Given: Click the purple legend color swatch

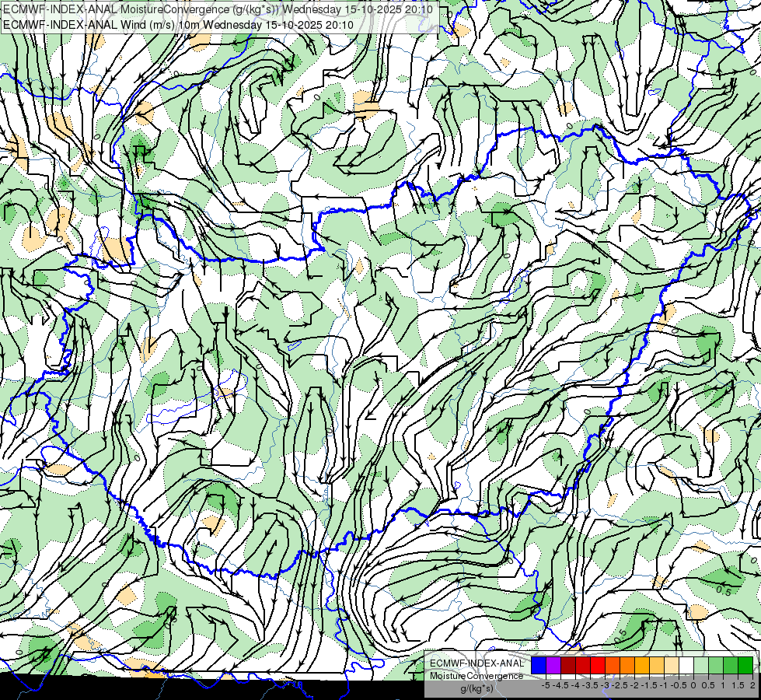Looking at the screenshot, I should [553, 665].
